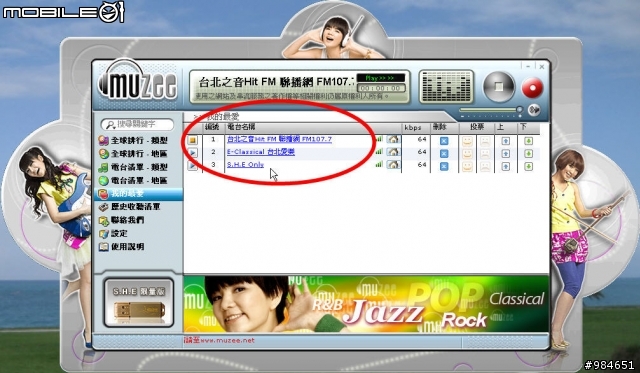Click the equalizer display panel
The height and width of the screenshot is (373, 640).
[446, 86]
